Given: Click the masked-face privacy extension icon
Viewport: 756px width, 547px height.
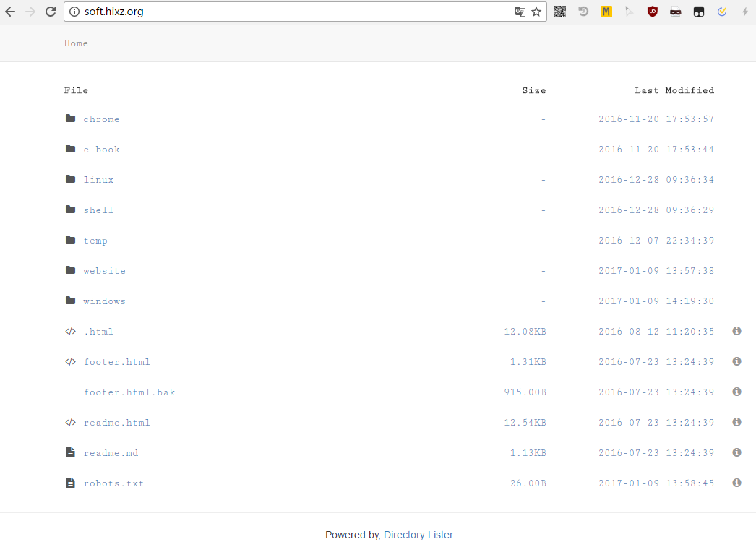Looking at the screenshot, I should pos(675,12).
